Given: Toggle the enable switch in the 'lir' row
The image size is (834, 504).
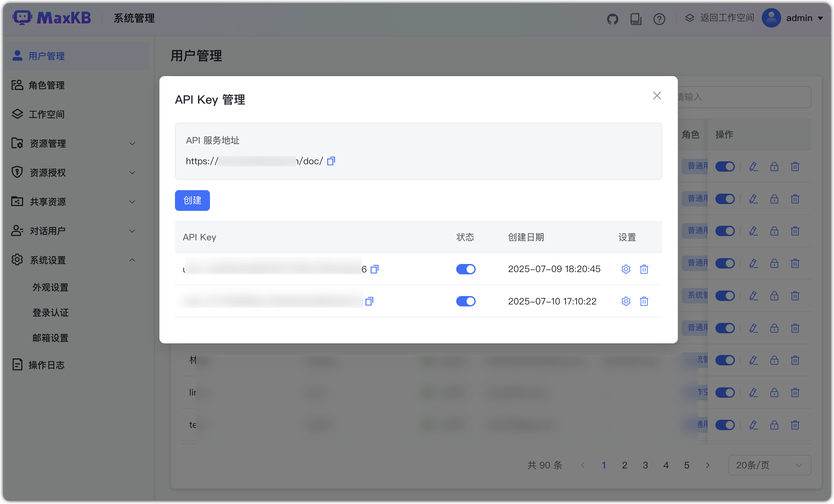Looking at the screenshot, I should click(x=725, y=392).
